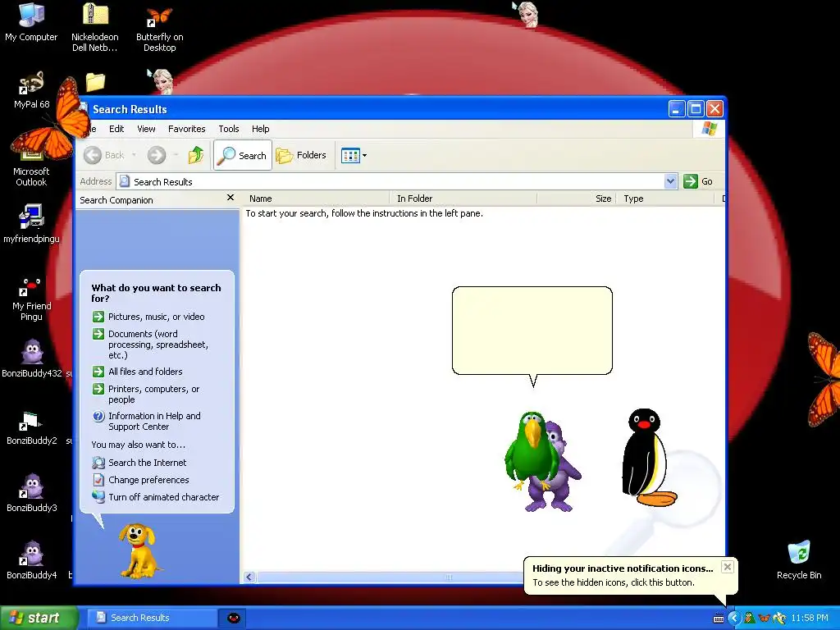Open the Favorites menu
Viewport: 840px width, 630px height.
tap(186, 129)
